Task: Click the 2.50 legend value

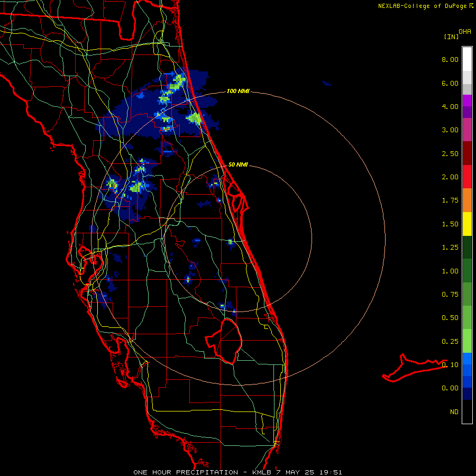Action: pos(450,153)
